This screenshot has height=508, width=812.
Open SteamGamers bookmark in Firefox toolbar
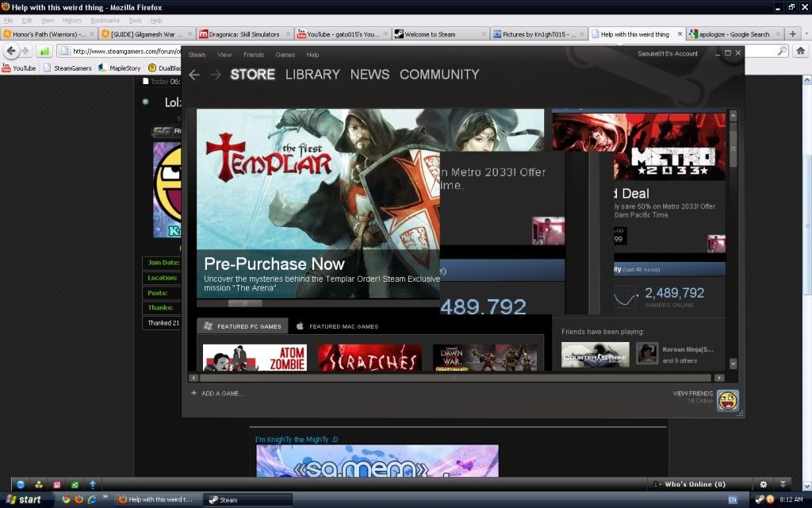pyautogui.click(x=67, y=68)
